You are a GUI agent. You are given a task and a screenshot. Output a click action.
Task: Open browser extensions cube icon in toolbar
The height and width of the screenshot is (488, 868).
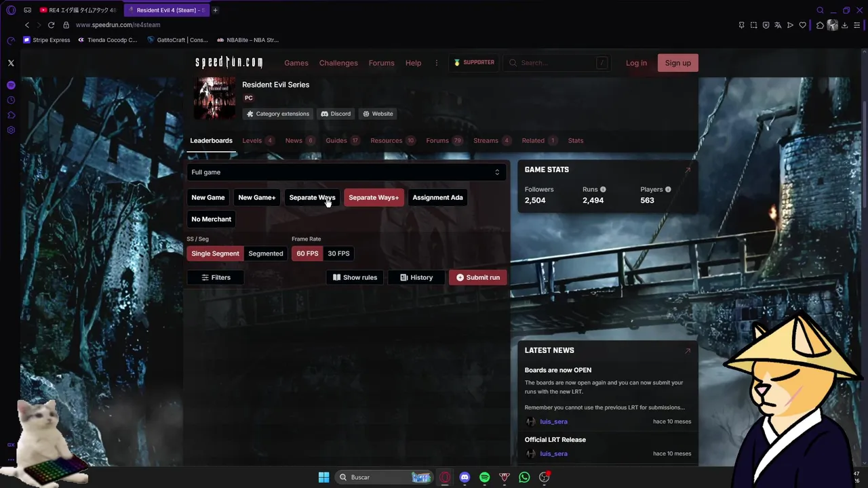pyautogui.click(x=820, y=25)
